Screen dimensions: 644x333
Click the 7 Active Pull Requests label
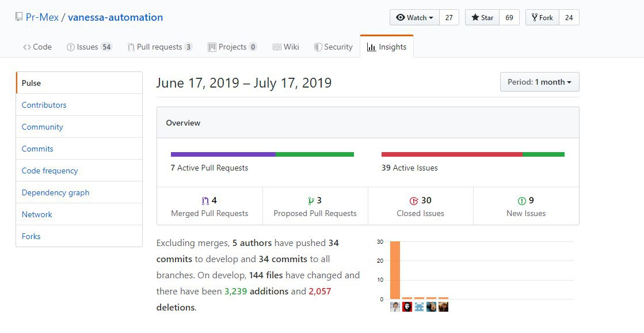coord(209,168)
